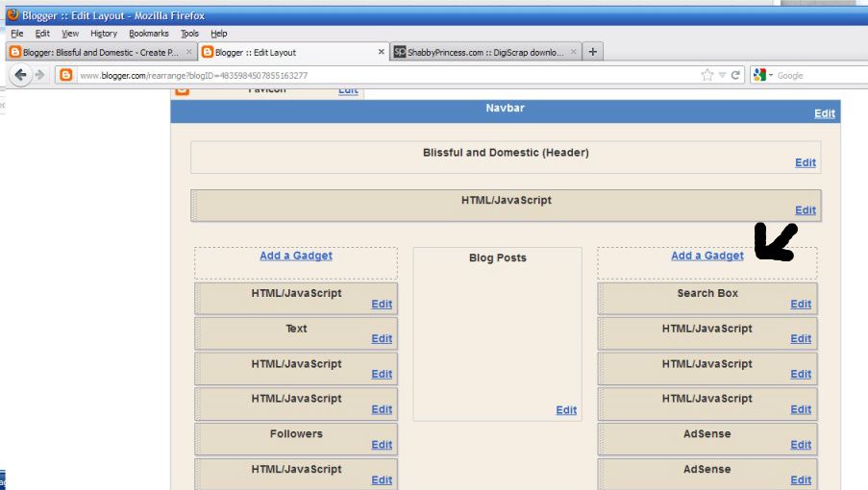This screenshot has width=868, height=490.
Task: Open a new tab with plus button
Action: pos(592,52)
